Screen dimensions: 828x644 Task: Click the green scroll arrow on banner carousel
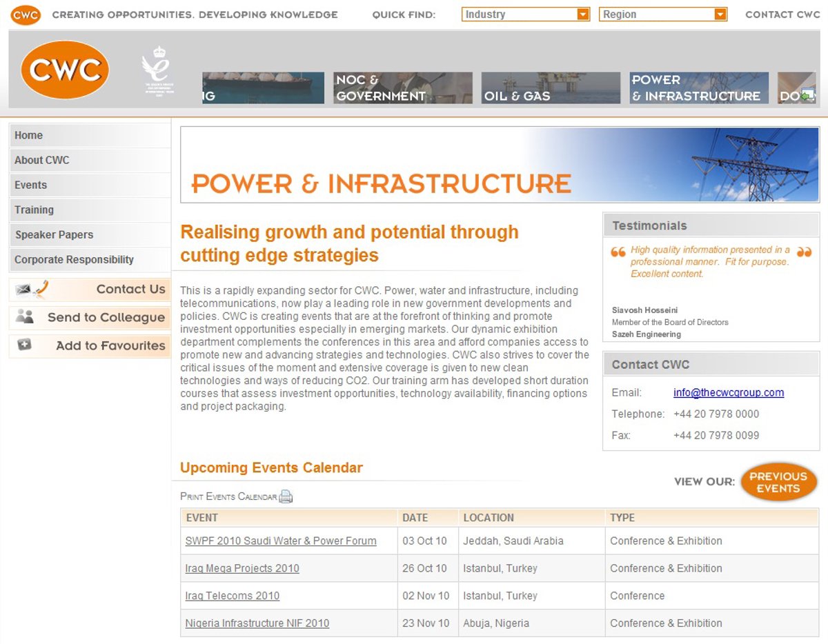pos(807,96)
